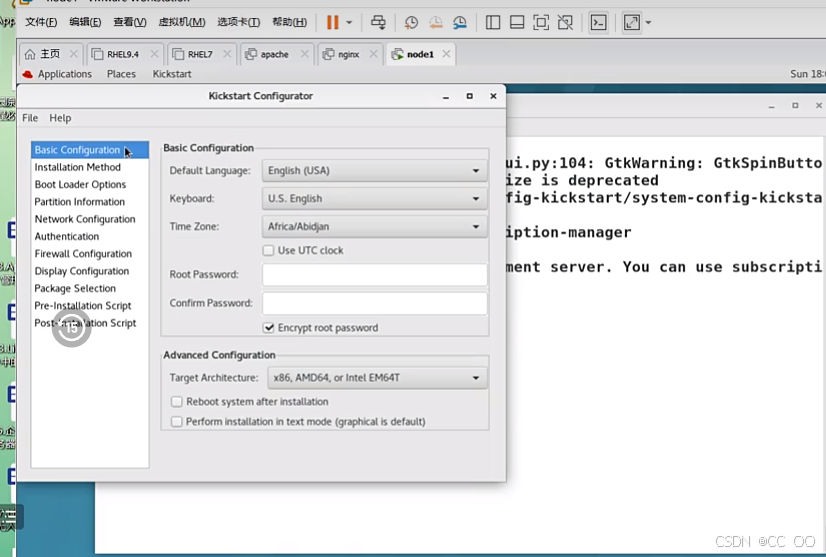Expand the stretch display dropdown arrow
This screenshot has width=826, height=557.
(x=648, y=23)
